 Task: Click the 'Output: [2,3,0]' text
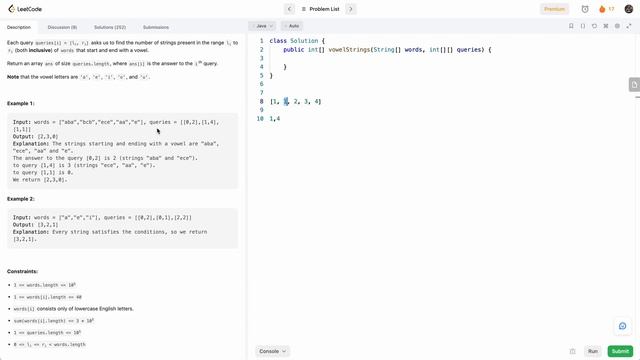(36, 137)
